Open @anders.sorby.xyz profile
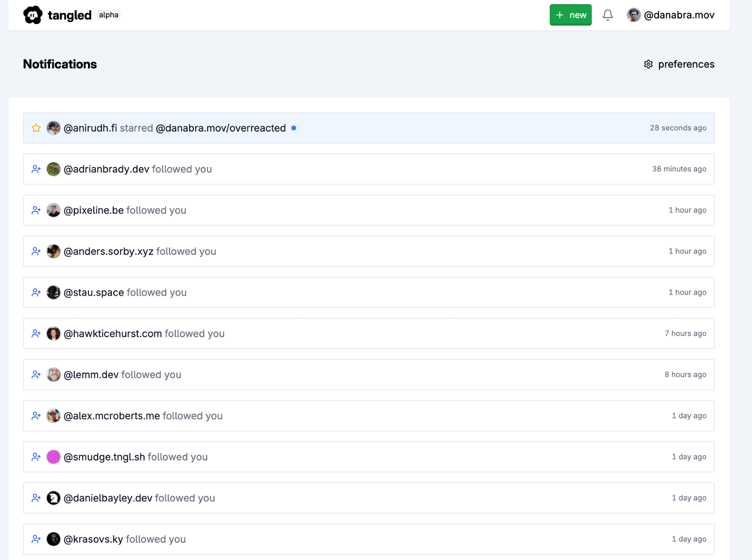The width and height of the screenshot is (752, 560). 109,251
